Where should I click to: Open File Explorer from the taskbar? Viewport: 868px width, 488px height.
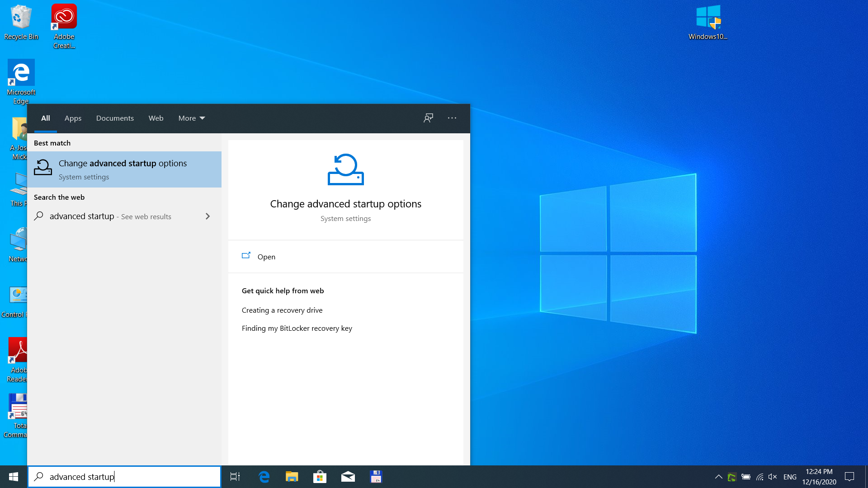[x=292, y=476]
